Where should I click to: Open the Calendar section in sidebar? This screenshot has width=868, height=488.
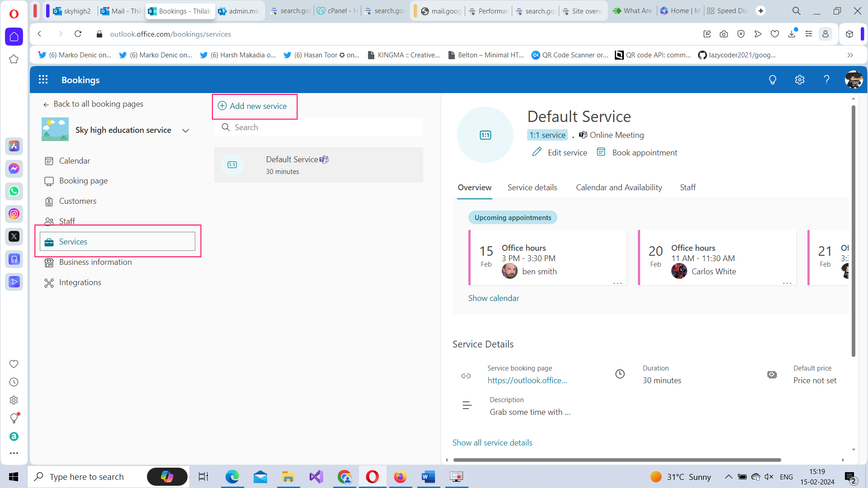[x=74, y=160]
